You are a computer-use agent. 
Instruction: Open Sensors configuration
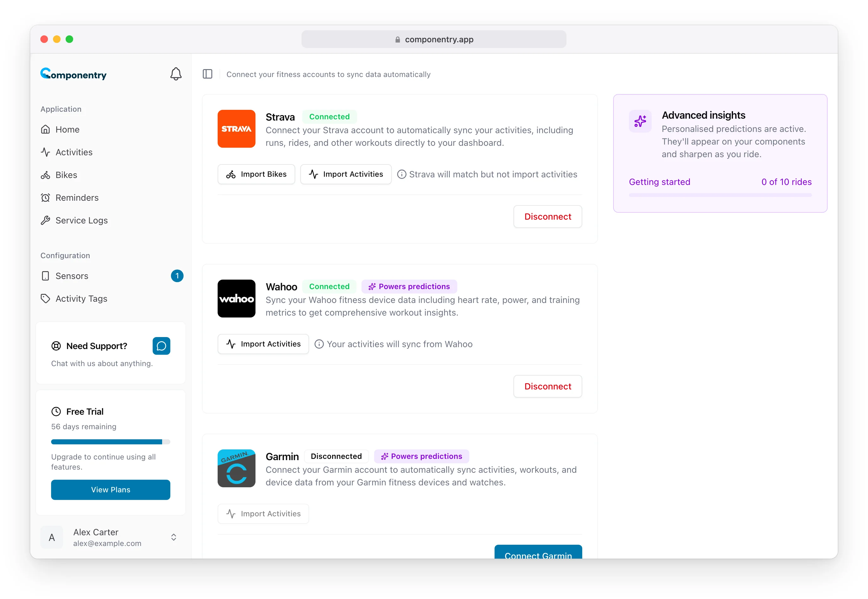point(111,276)
